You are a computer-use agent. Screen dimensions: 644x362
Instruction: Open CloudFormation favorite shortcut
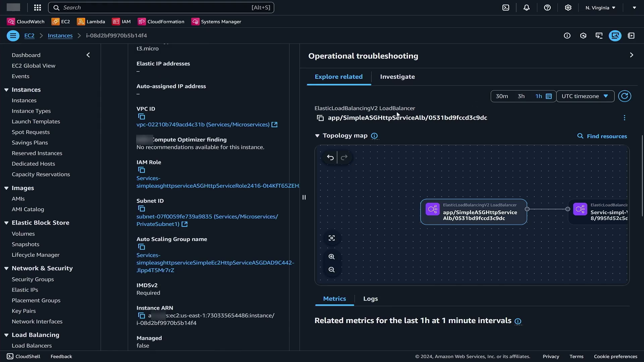pos(161,21)
